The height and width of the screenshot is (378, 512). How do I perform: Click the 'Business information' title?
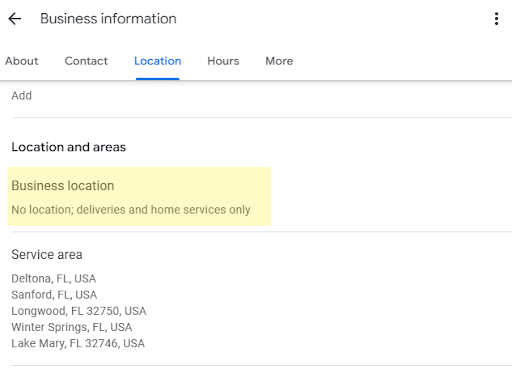(x=108, y=19)
